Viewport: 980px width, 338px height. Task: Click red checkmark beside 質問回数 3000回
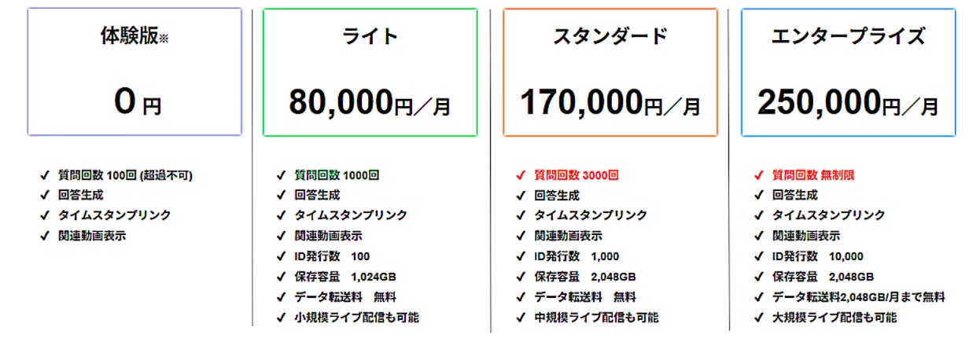(x=520, y=175)
